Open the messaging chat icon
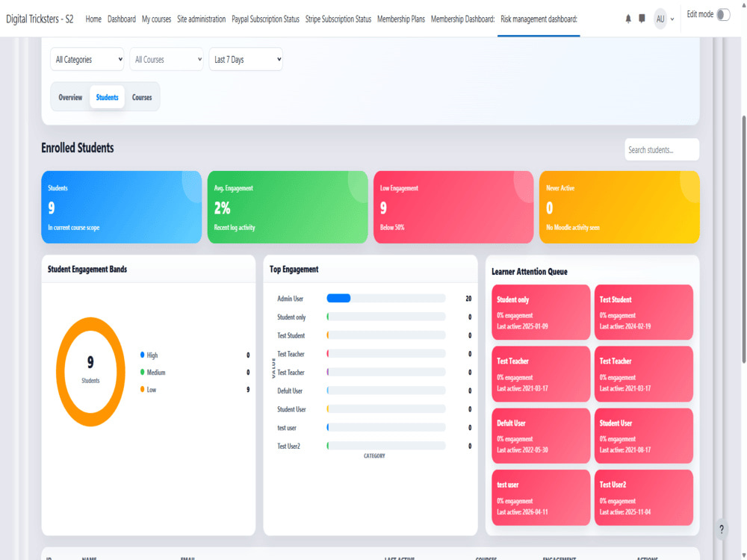747x560 pixels. click(642, 19)
